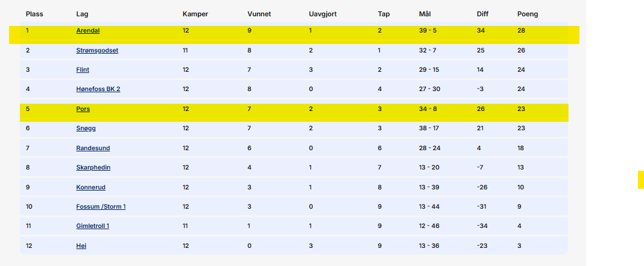Open the Randesund team page
644x266 pixels.
point(93,148)
